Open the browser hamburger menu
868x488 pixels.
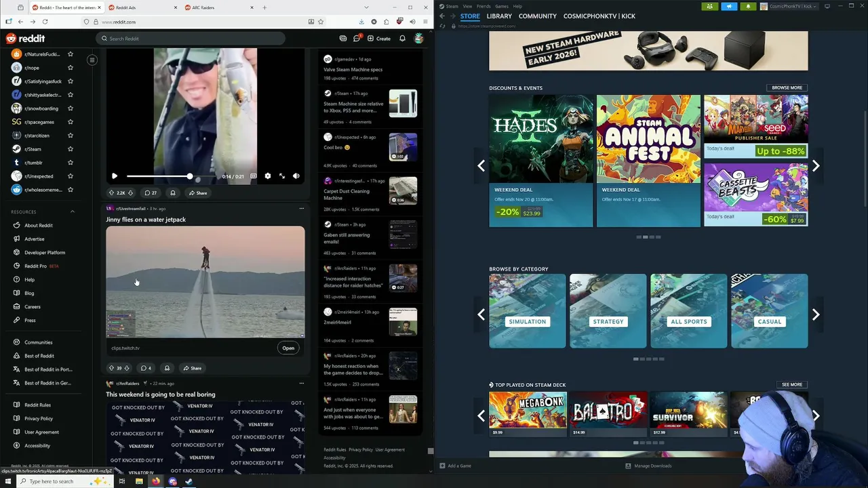tap(424, 22)
